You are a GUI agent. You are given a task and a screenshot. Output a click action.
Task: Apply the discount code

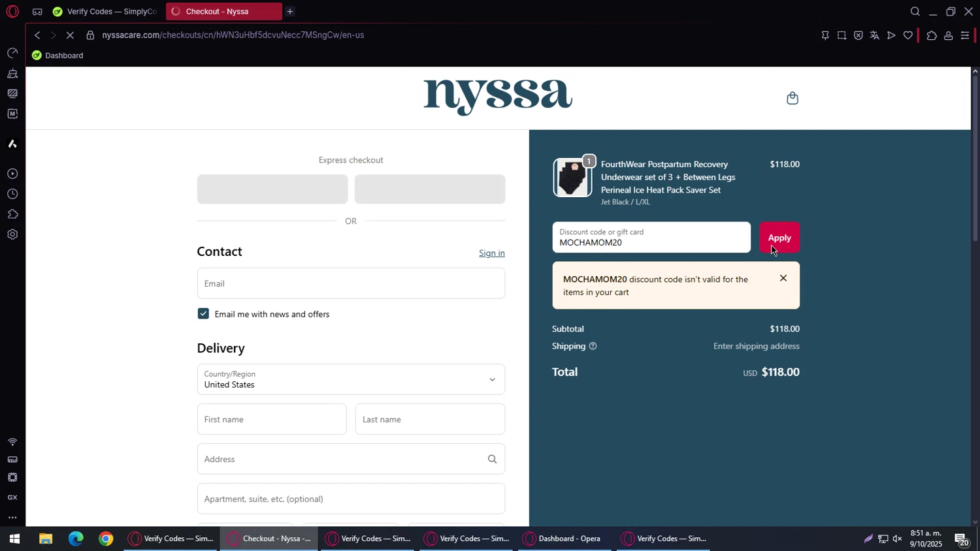tap(779, 238)
